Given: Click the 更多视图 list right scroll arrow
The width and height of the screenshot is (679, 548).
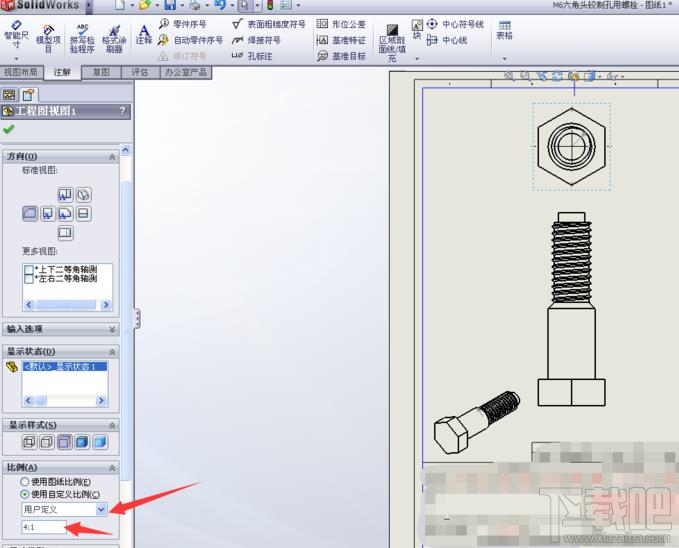Looking at the screenshot, I should (106, 305).
